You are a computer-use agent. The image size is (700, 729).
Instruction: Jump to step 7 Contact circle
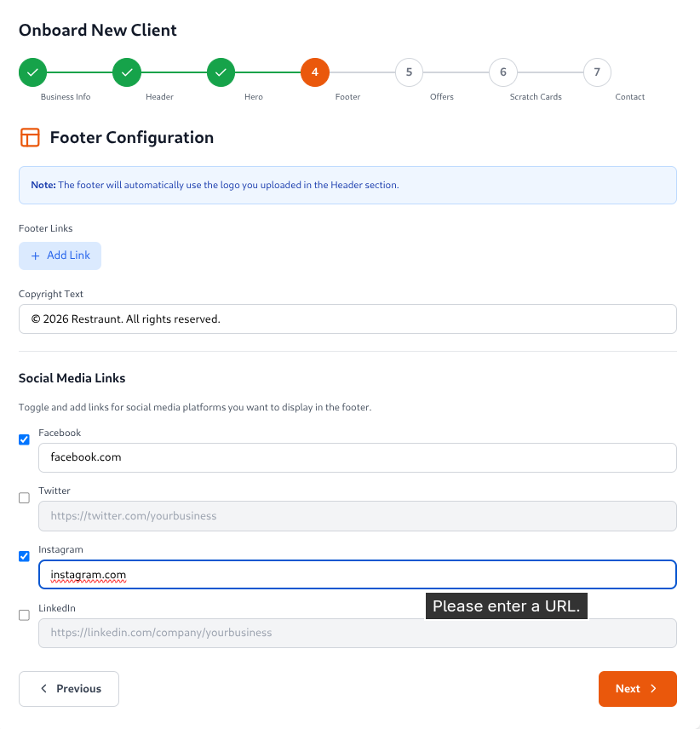tap(597, 72)
